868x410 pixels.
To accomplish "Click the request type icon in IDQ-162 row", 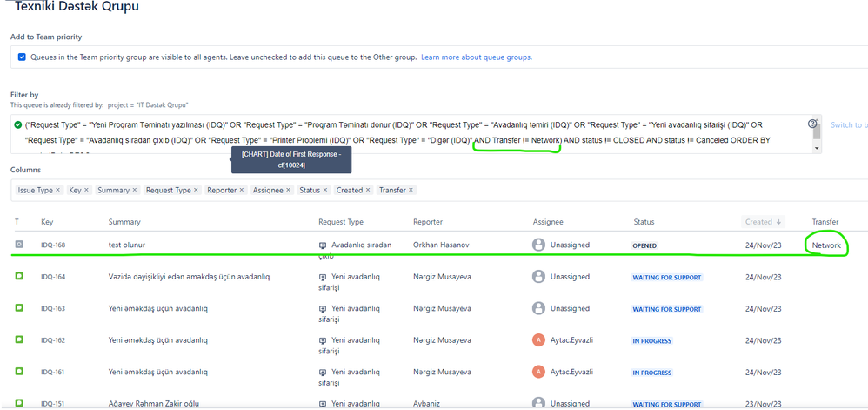I will click(323, 340).
